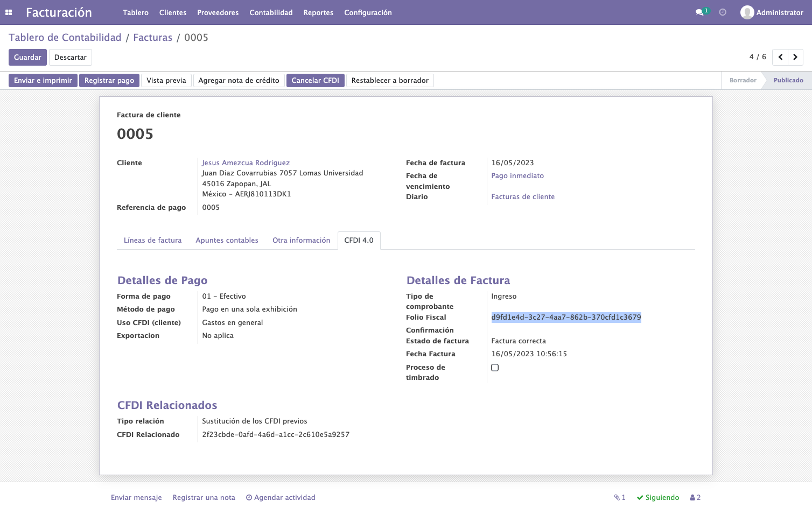Select the CFDI 4.0 tab
This screenshot has height=508, width=812.
point(359,241)
